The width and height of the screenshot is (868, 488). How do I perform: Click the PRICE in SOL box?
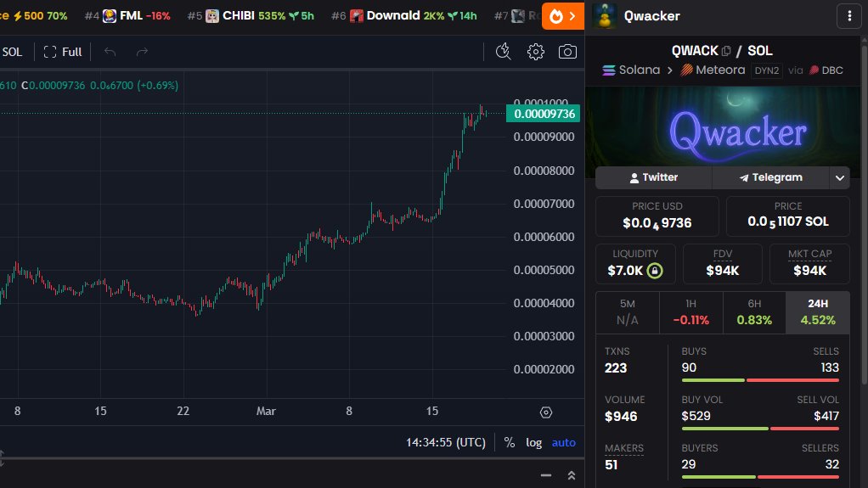787,216
